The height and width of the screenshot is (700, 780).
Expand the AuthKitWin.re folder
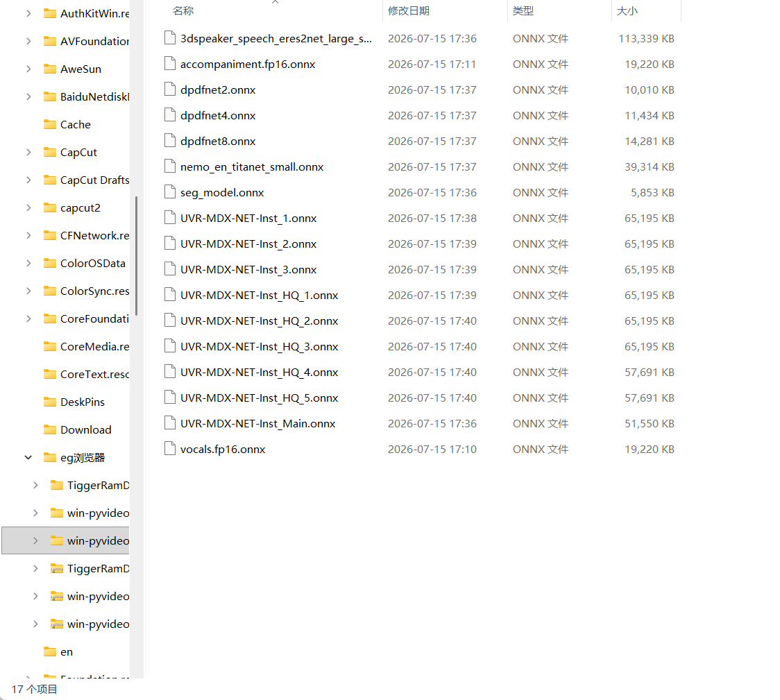[x=28, y=13]
